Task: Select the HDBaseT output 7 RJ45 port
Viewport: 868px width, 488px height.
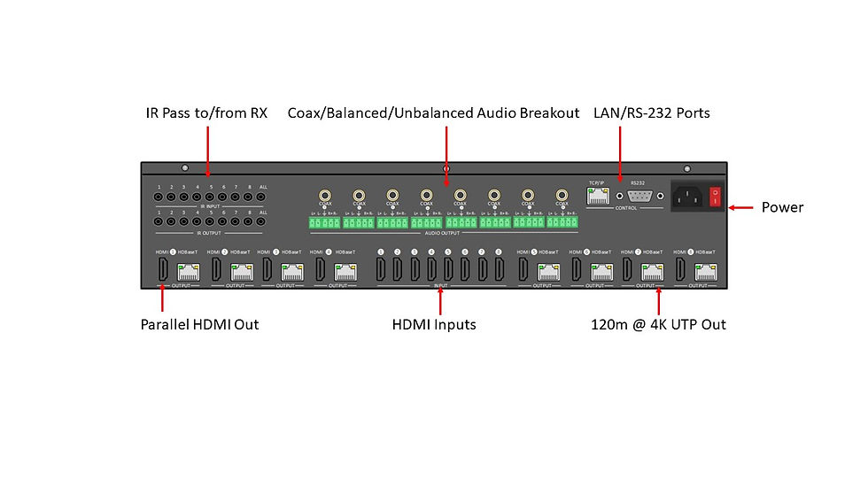Action: pyautogui.click(x=652, y=272)
